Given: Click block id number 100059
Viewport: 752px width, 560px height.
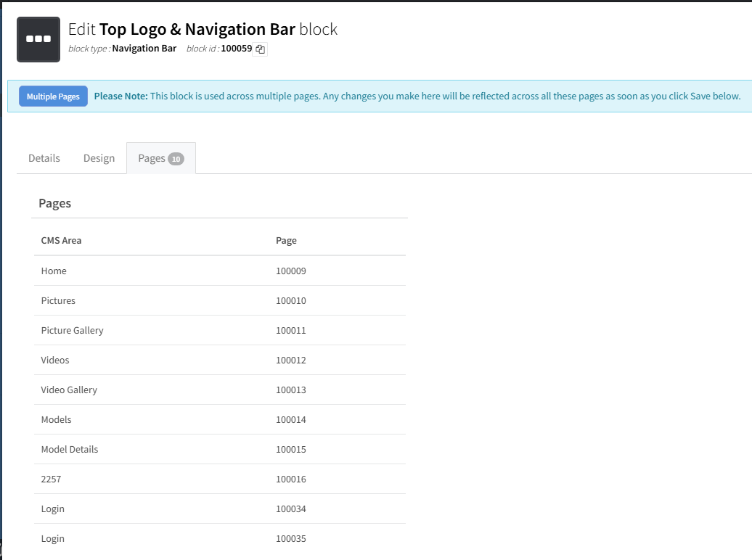Looking at the screenshot, I should click(x=236, y=49).
